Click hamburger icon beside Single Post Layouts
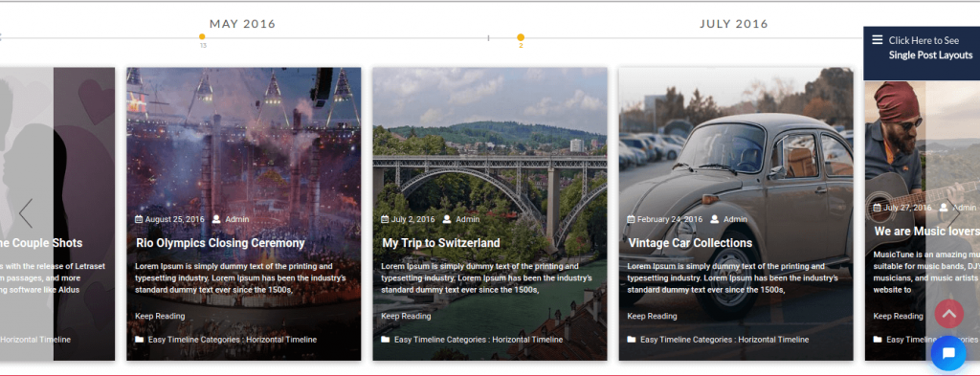Image resolution: width=980 pixels, height=376 pixels. click(878, 40)
